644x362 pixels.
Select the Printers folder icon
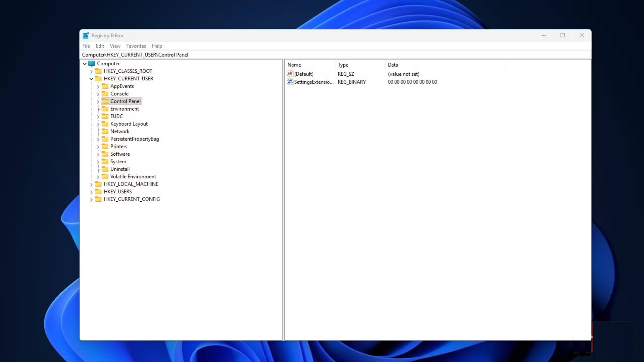(105, 146)
